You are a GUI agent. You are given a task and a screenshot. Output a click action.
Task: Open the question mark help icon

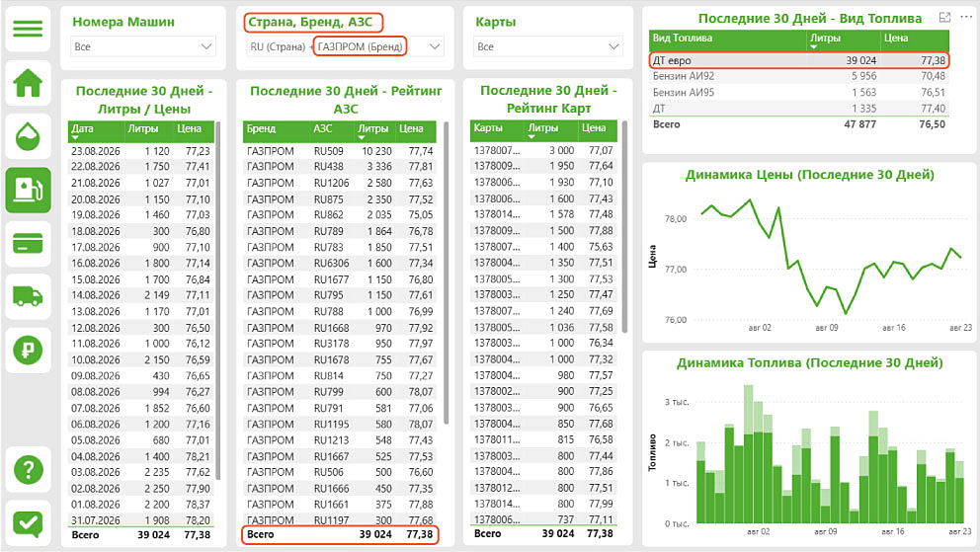pyautogui.click(x=28, y=470)
